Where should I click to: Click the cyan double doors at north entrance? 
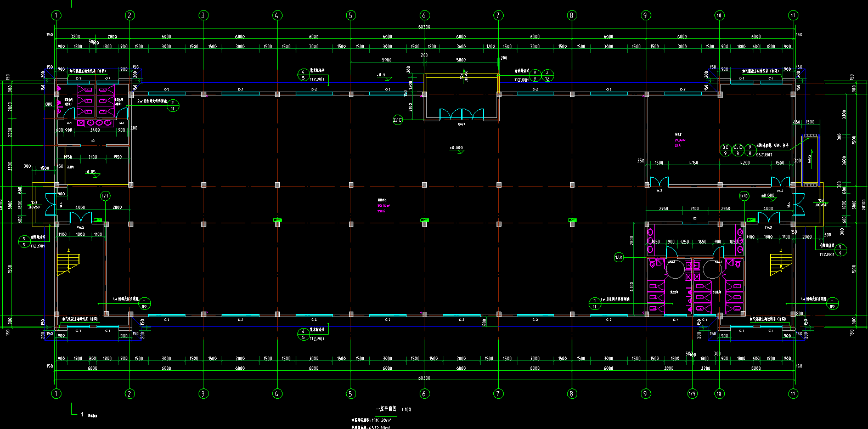pyautogui.click(x=461, y=114)
